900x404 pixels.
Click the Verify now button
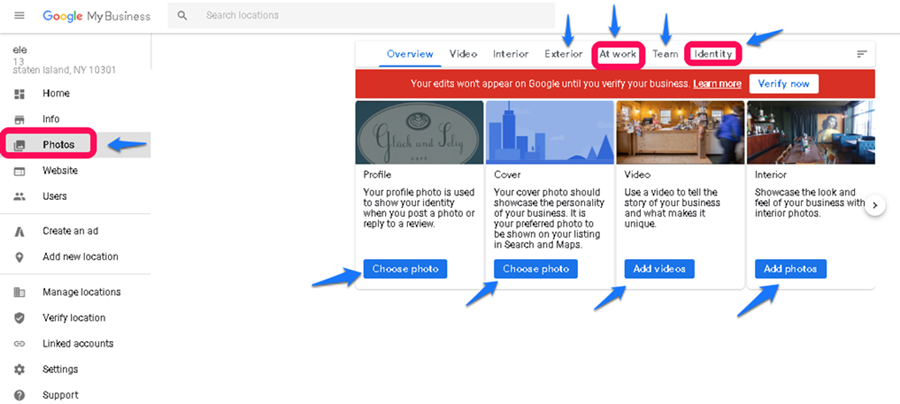coord(783,84)
